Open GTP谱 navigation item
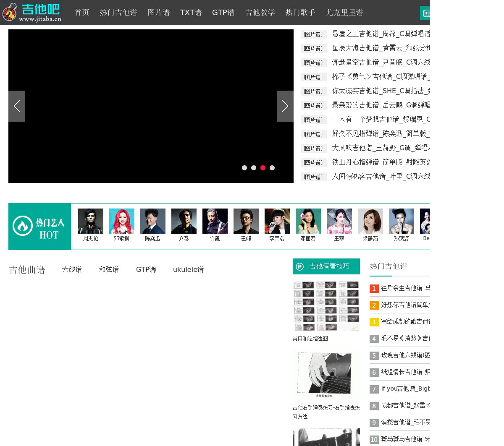The width and height of the screenshot is (504, 446). coord(223,13)
